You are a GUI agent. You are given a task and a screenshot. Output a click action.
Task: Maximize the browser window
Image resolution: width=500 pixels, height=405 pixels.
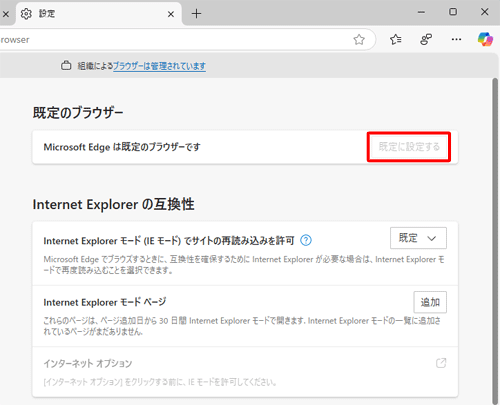pos(453,12)
